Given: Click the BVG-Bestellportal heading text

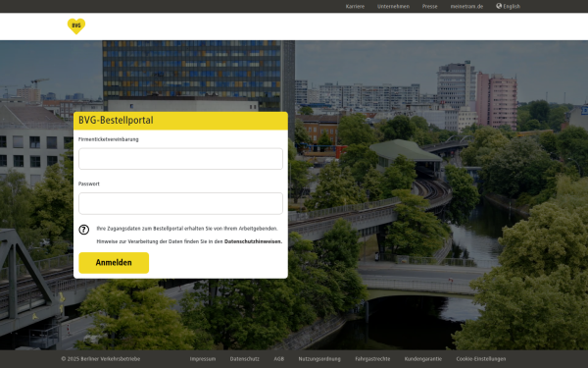Looking at the screenshot, I should pyautogui.click(x=116, y=120).
